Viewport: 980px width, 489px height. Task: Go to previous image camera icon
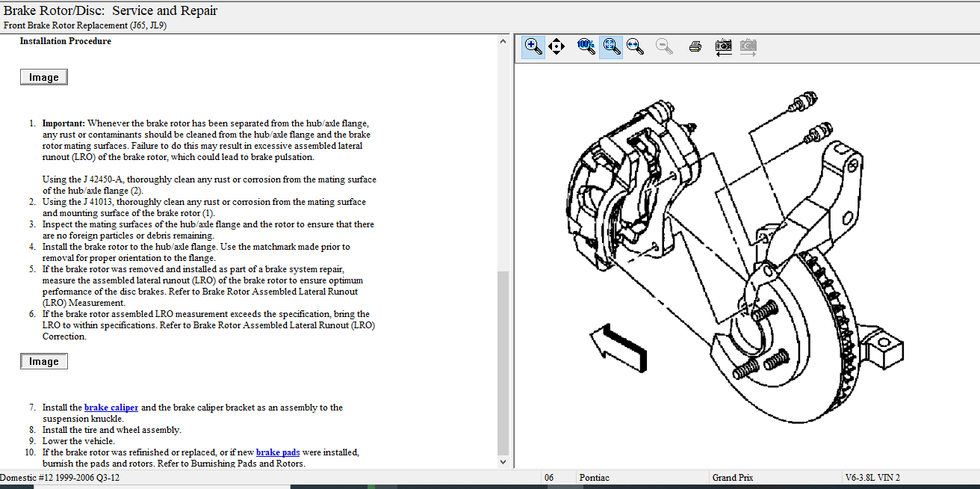click(723, 46)
